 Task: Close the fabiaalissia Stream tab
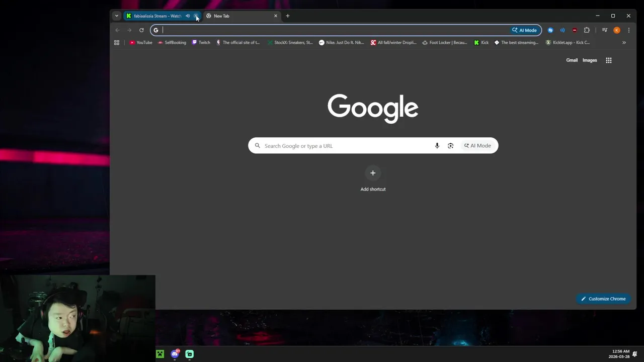(196, 16)
